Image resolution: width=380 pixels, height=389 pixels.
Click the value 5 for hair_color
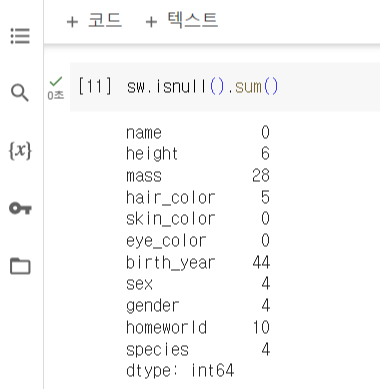pos(265,197)
